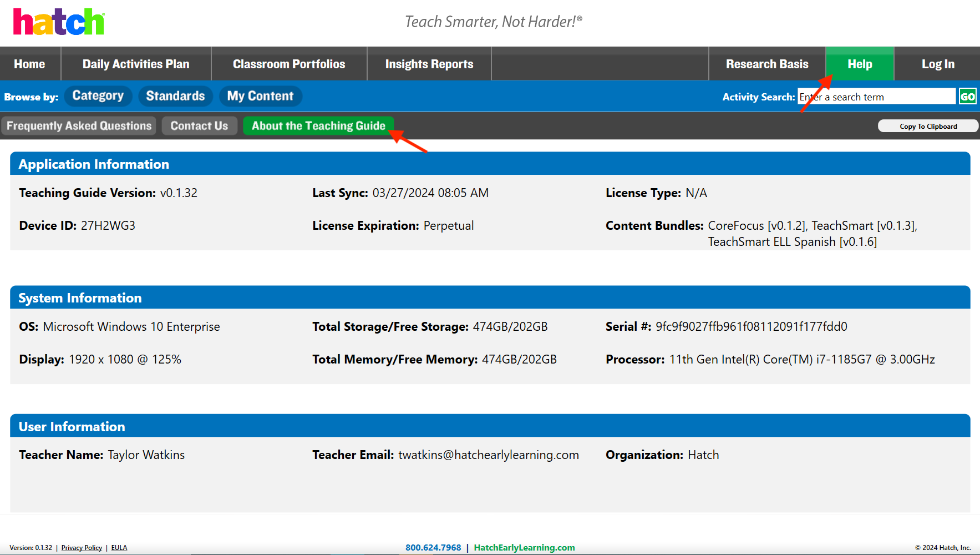This screenshot has width=980, height=555.
Task: Click the Total Storage/Free Storage value
Action: click(x=510, y=327)
